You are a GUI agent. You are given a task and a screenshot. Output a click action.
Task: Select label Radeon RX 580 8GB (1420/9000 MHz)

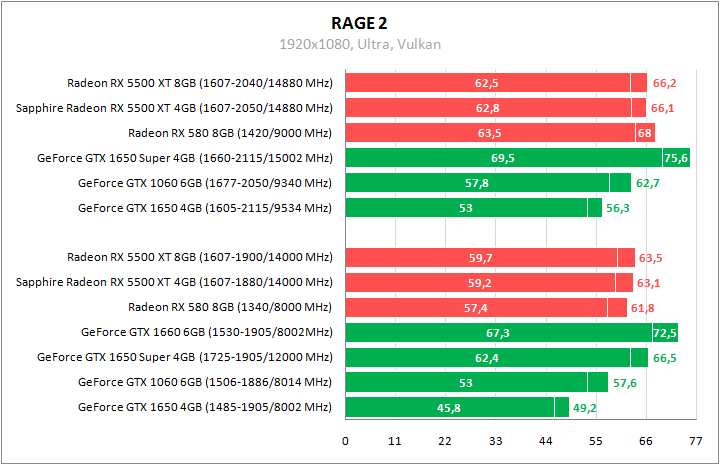pos(230,133)
